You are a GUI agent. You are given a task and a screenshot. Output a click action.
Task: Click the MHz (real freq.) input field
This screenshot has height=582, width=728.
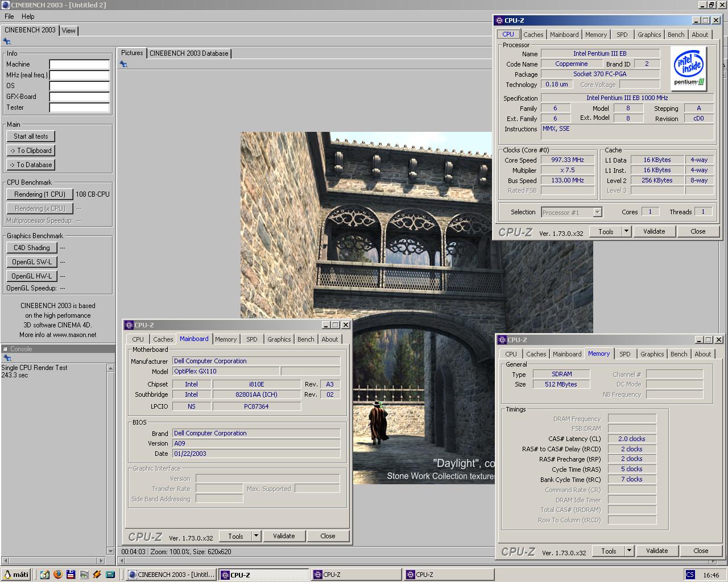pyautogui.click(x=79, y=75)
